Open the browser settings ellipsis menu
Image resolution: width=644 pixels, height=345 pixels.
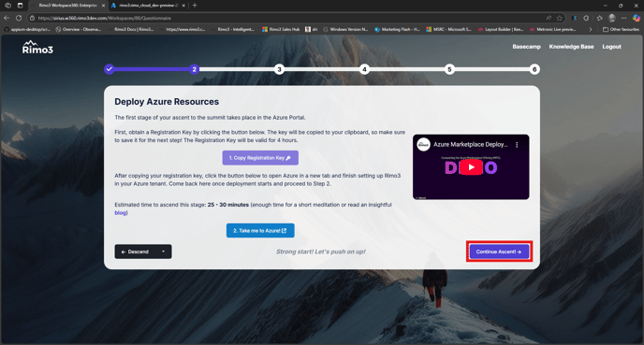pyautogui.click(x=623, y=18)
